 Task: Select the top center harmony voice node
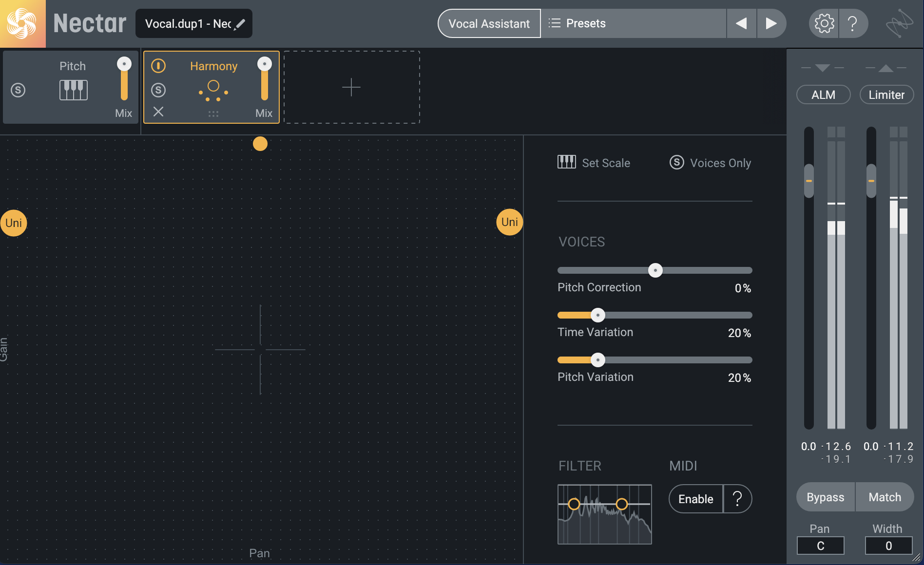click(260, 144)
